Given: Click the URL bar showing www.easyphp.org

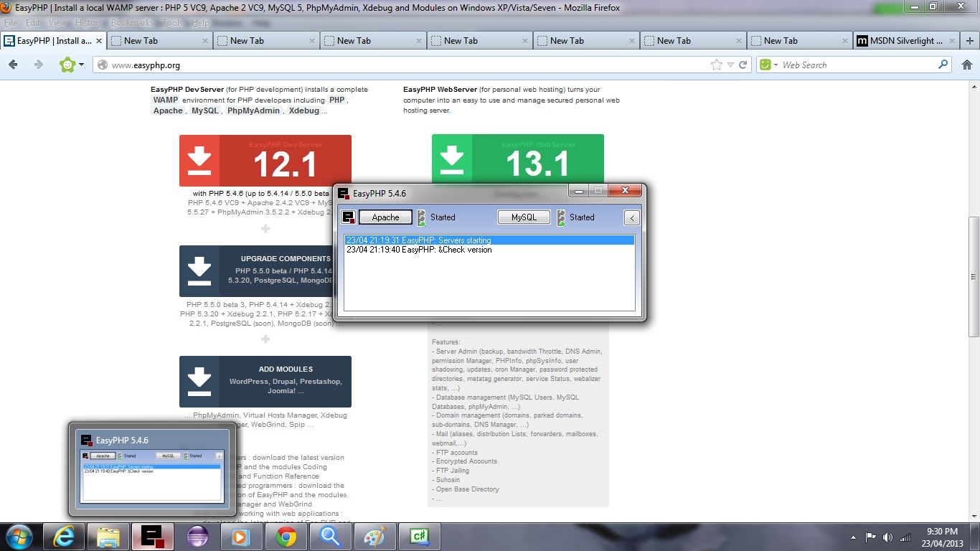Looking at the screenshot, I should coord(409,65).
